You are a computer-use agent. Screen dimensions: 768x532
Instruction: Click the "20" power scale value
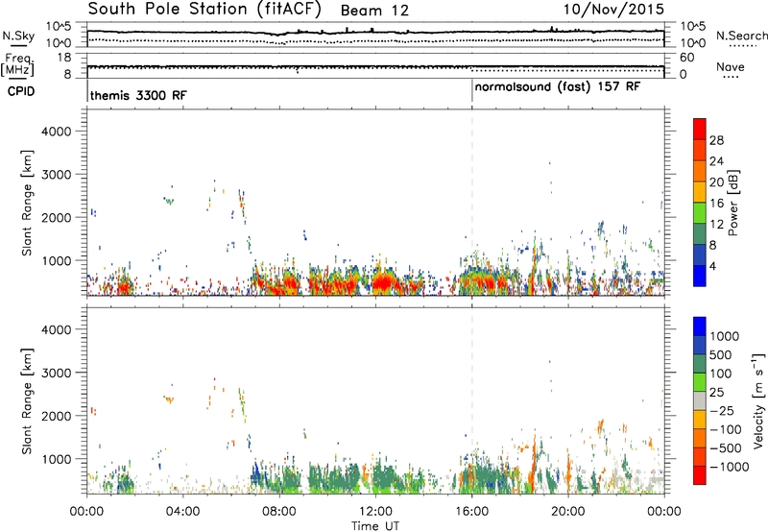click(x=716, y=182)
